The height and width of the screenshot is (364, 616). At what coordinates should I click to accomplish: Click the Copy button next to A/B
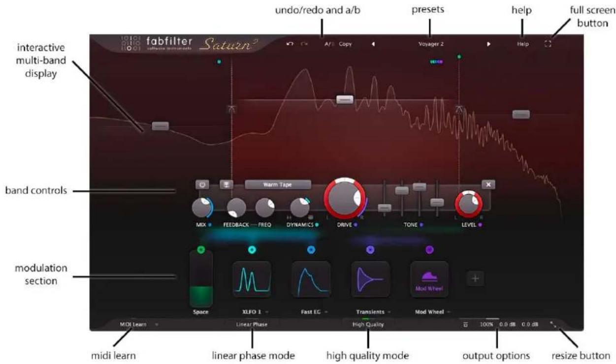tap(345, 44)
